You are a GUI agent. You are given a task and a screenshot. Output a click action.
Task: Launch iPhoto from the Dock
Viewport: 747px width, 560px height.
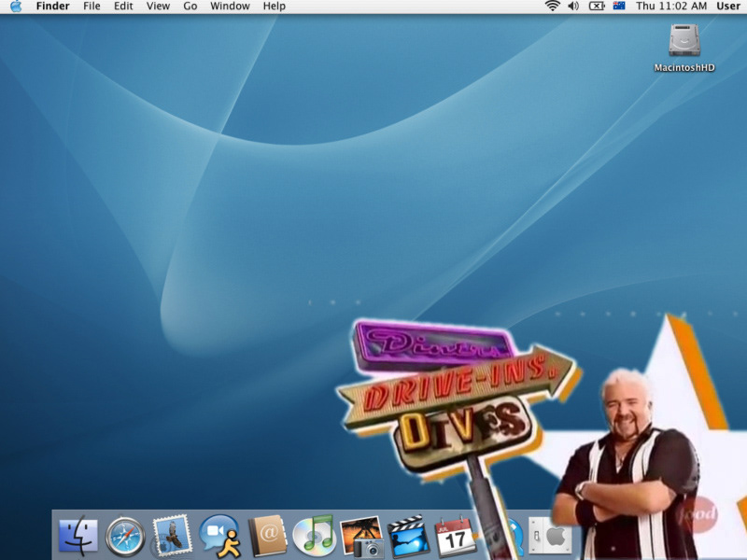point(361,537)
